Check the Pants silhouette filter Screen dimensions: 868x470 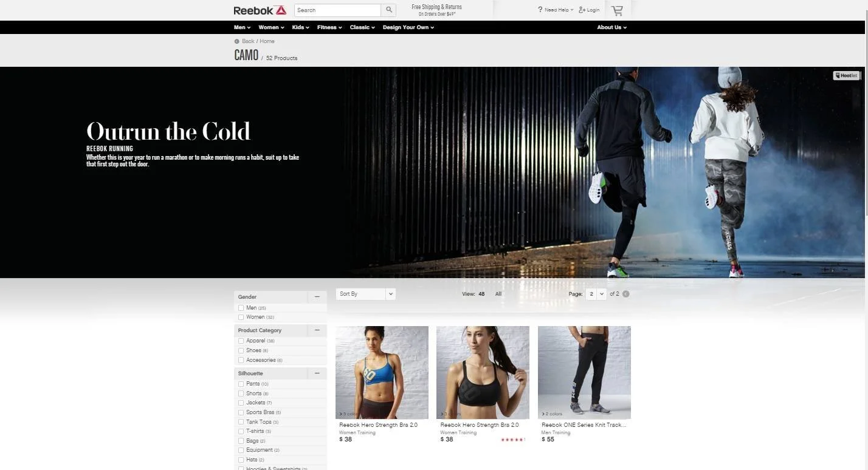coord(241,384)
